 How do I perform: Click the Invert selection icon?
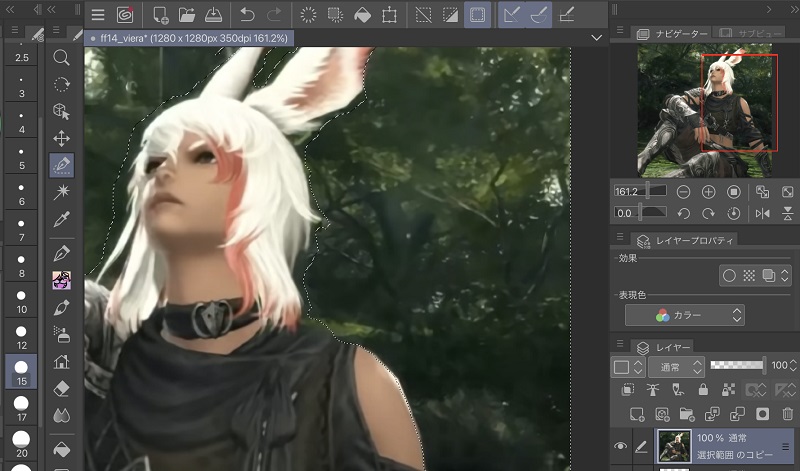pos(450,15)
